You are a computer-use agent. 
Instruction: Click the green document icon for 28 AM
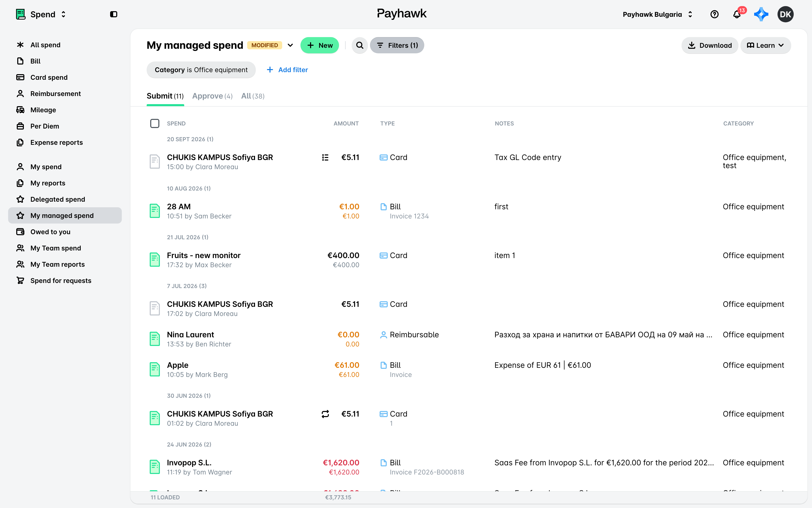point(155,211)
